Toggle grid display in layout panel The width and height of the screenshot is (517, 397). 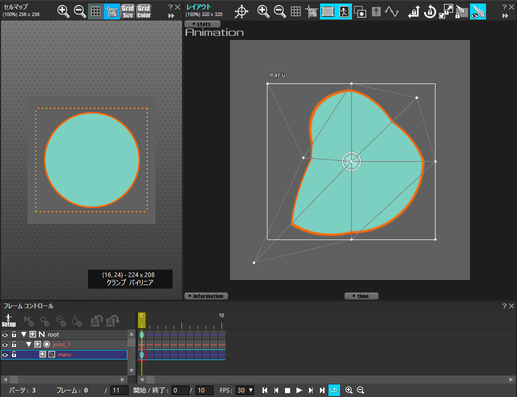296,12
